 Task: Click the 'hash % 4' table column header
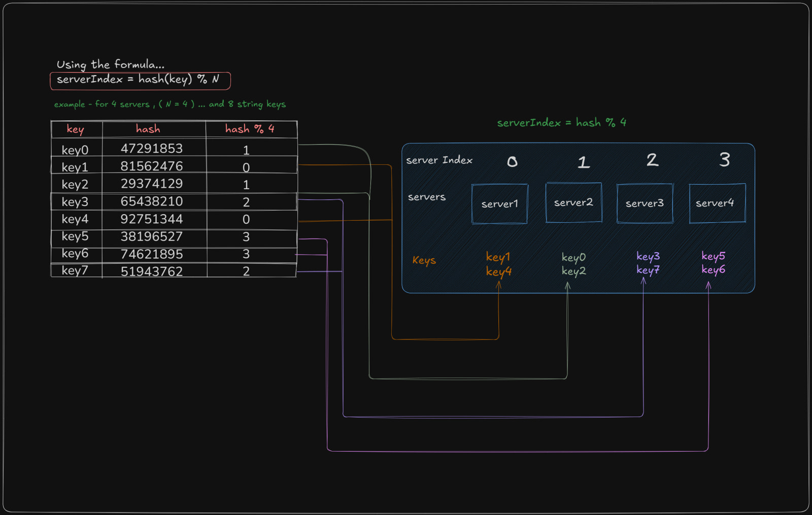[x=250, y=129]
